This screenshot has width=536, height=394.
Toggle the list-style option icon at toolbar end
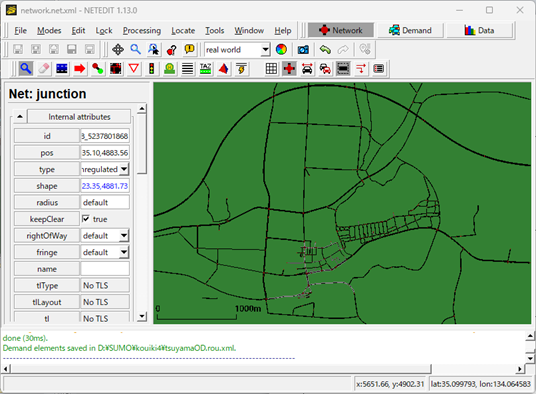[x=379, y=69]
